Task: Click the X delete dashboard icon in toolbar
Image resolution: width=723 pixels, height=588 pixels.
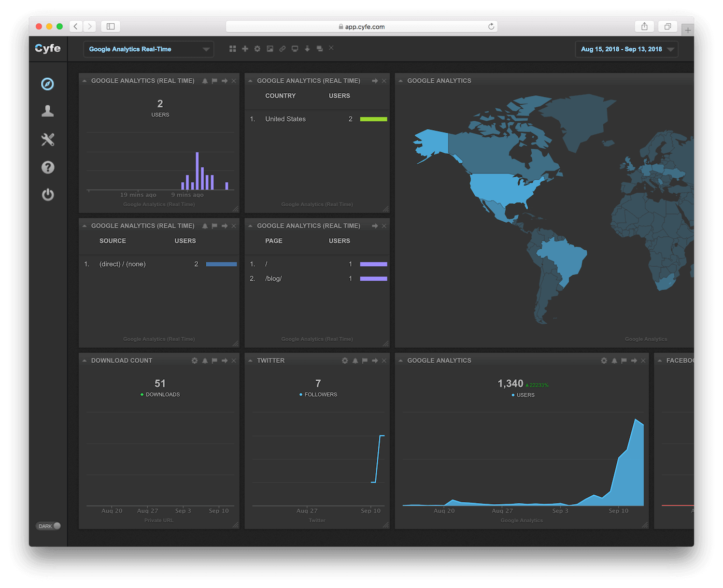Action: [x=331, y=48]
